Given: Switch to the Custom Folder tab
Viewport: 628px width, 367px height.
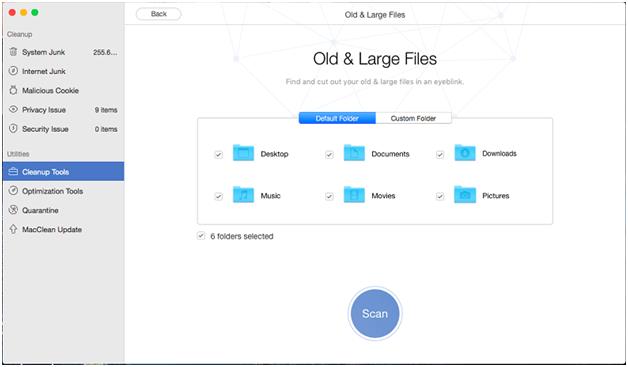Looking at the screenshot, I should tap(413, 118).
